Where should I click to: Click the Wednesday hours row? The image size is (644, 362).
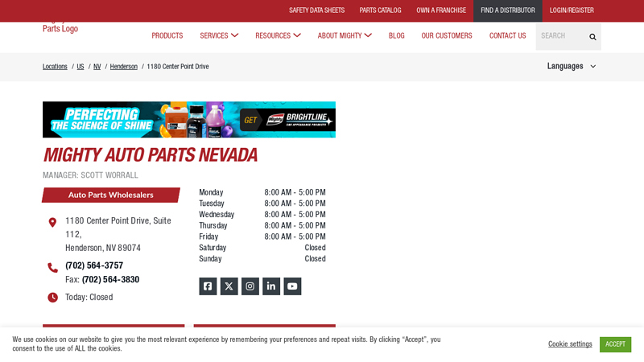click(x=262, y=214)
